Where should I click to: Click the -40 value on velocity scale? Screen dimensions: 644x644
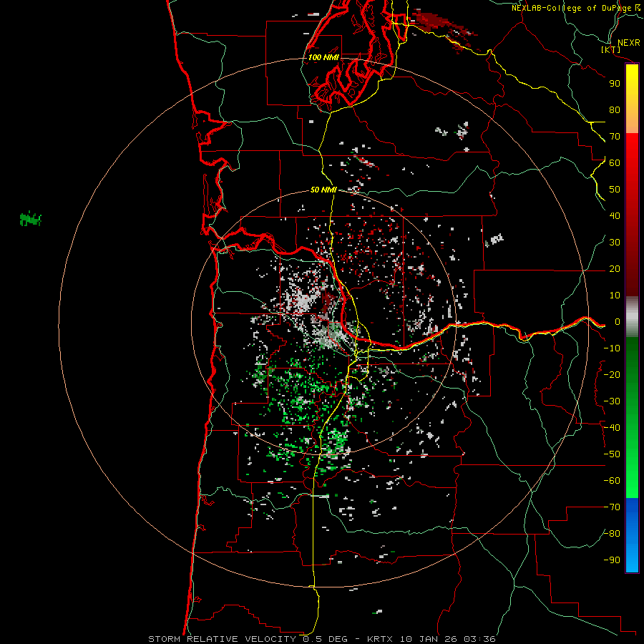[612, 428]
